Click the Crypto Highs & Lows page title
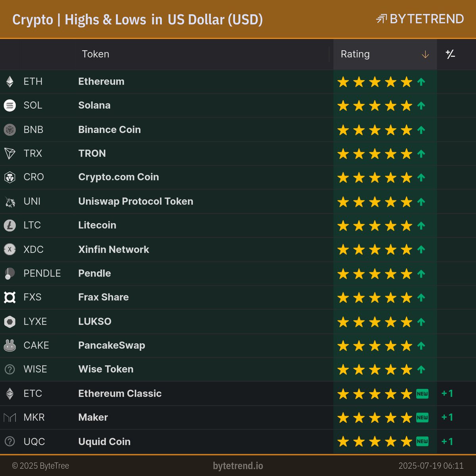Viewport: 476px width, 476px height. click(137, 20)
